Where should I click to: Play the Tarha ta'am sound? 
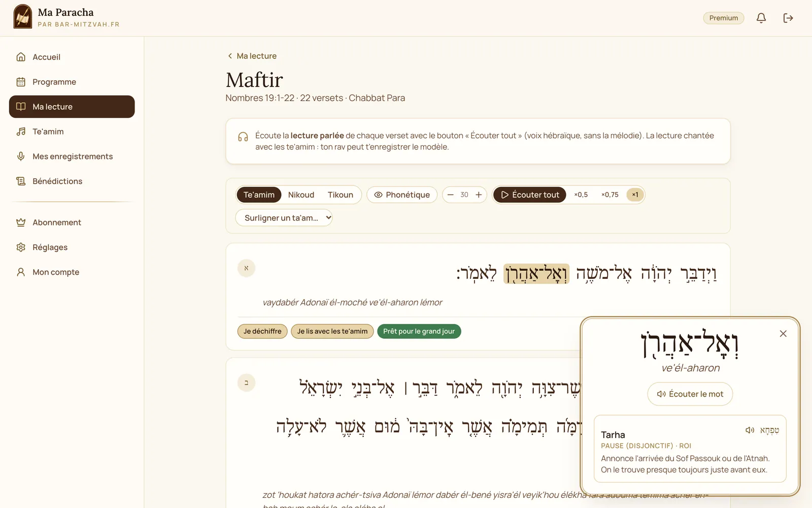pos(750,430)
